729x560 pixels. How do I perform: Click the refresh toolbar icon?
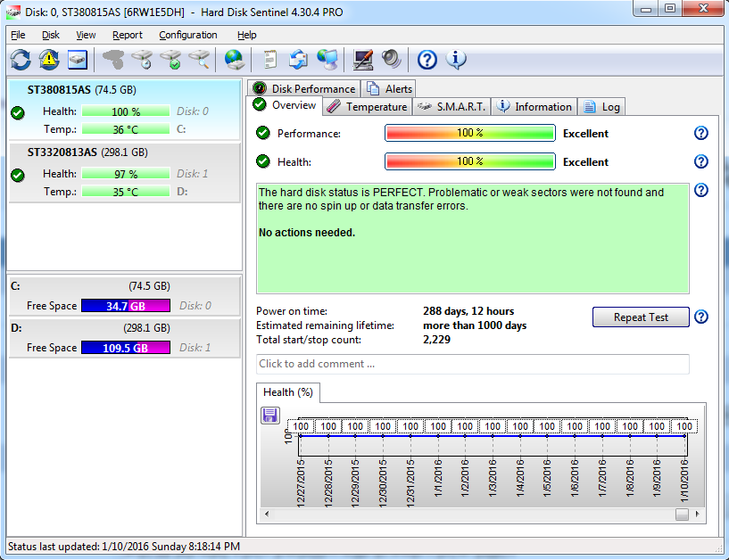tap(20, 60)
